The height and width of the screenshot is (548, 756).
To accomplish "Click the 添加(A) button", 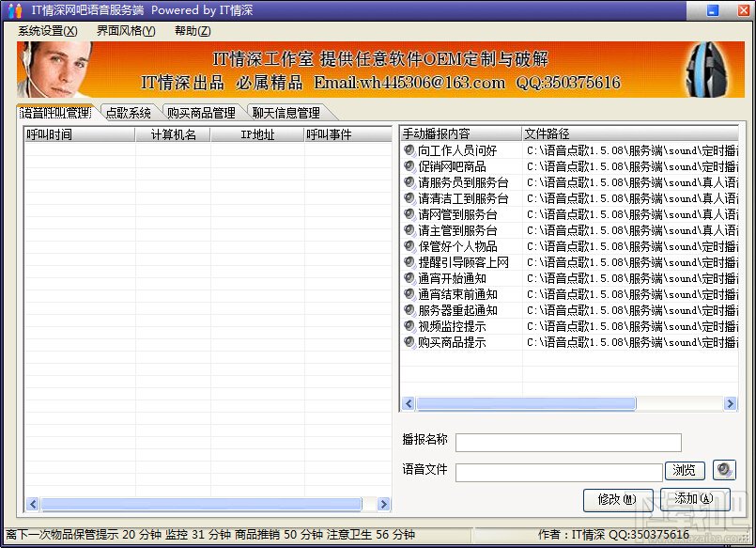I will (694, 499).
